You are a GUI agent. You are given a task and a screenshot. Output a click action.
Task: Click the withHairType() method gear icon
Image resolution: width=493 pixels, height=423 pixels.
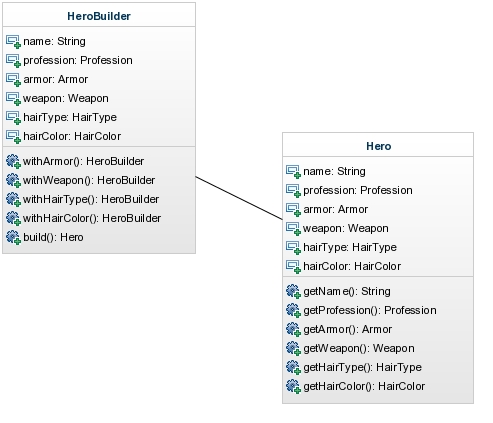coord(13,200)
